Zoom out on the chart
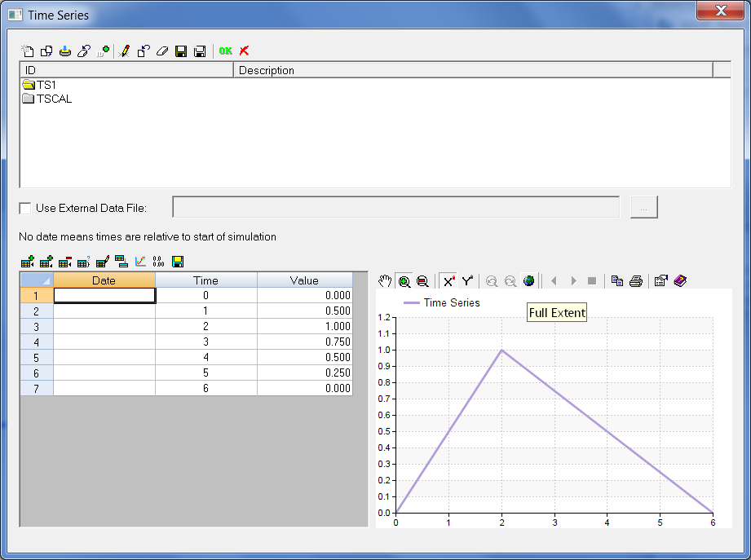This screenshot has width=751, height=560. (x=422, y=280)
